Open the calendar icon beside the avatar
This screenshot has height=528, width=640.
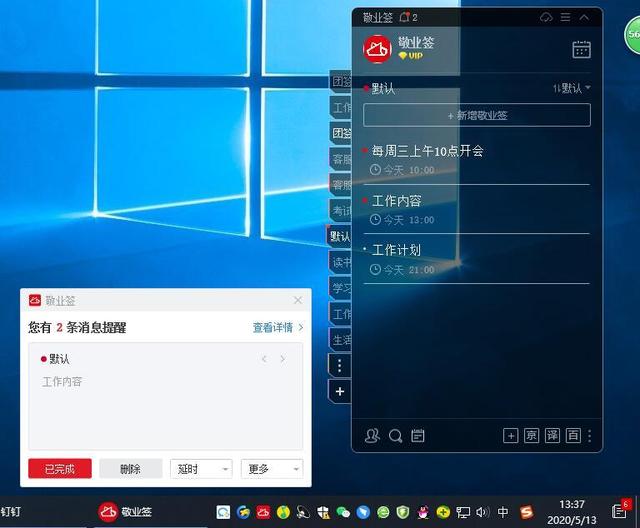(581, 49)
